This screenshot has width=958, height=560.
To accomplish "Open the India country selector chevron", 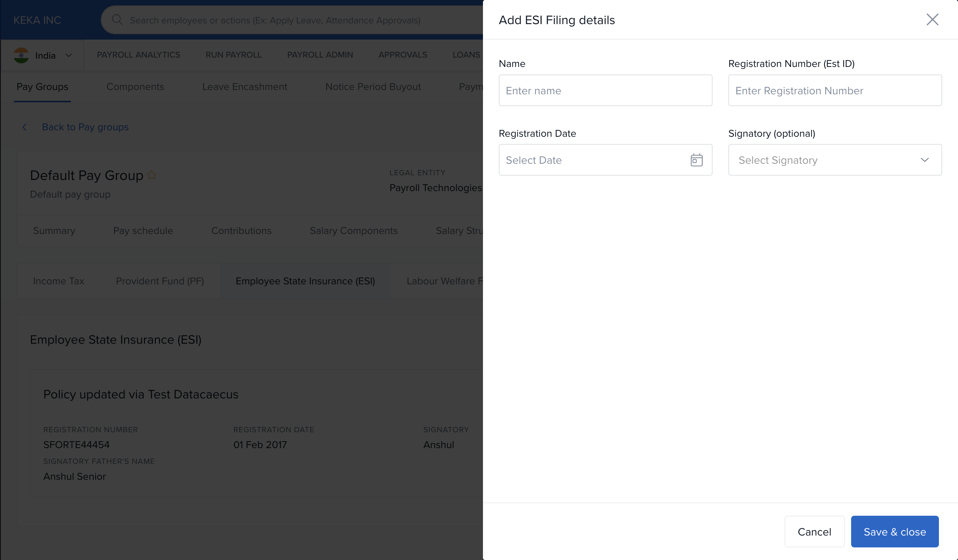I will click(x=69, y=55).
